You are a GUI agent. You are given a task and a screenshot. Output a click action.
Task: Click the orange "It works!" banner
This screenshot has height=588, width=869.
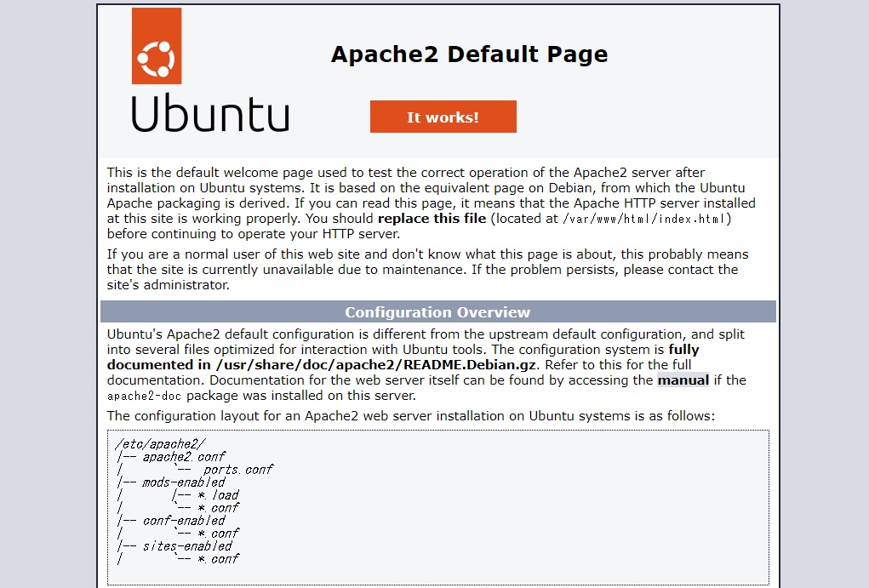pos(443,117)
